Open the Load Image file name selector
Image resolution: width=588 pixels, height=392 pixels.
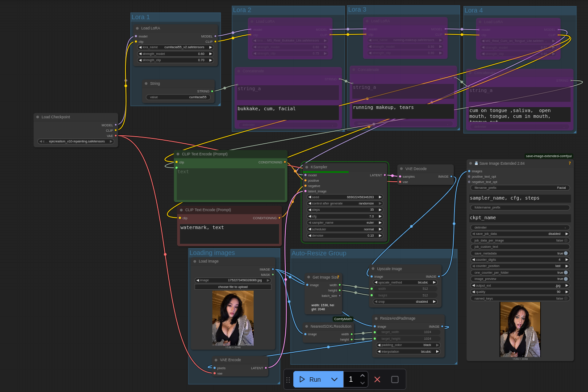pos(233,280)
